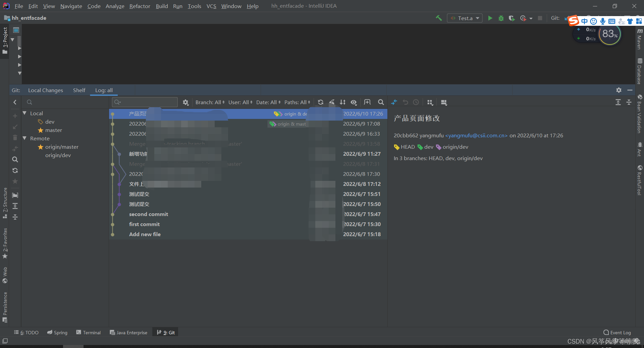Open the User: All filter
This screenshot has width=644, height=348.
240,102
